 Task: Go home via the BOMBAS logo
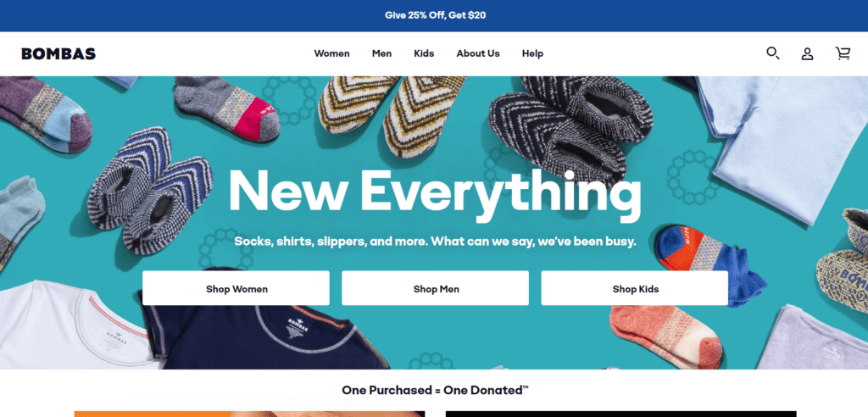tap(58, 53)
